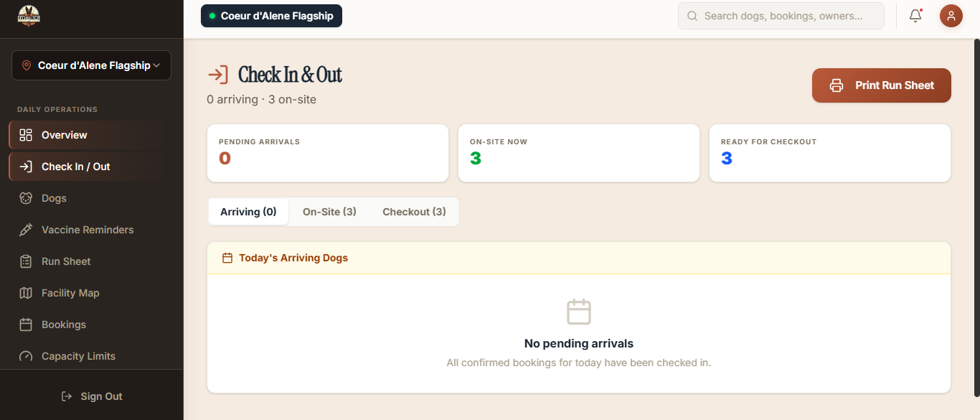Click the kennel logo in sidebar

click(x=29, y=16)
